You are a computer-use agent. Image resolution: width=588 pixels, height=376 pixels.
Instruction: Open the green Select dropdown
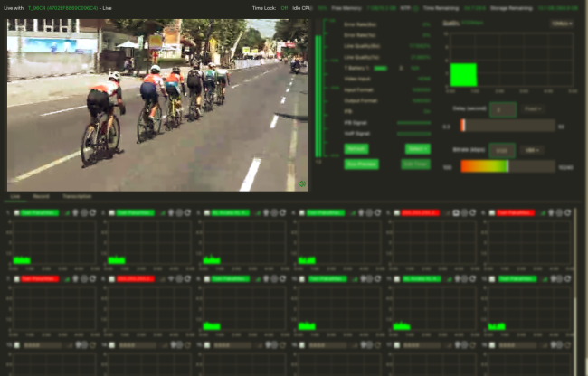(x=417, y=149)
